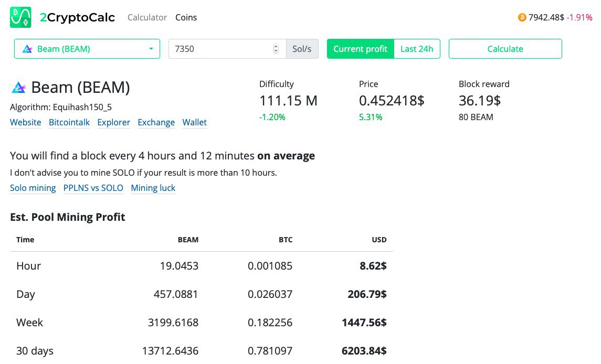Click the Hour row label

click(x=29, y=266)
